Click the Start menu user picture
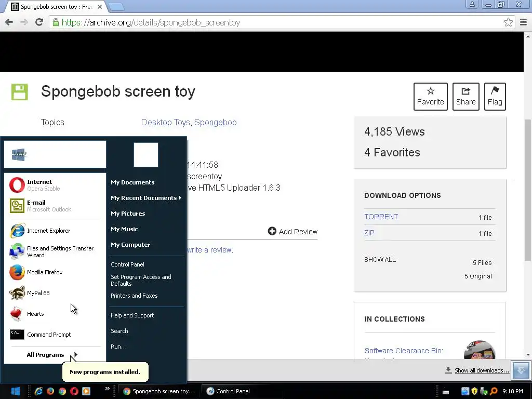 pyautogui.click(x=146, y=155)
